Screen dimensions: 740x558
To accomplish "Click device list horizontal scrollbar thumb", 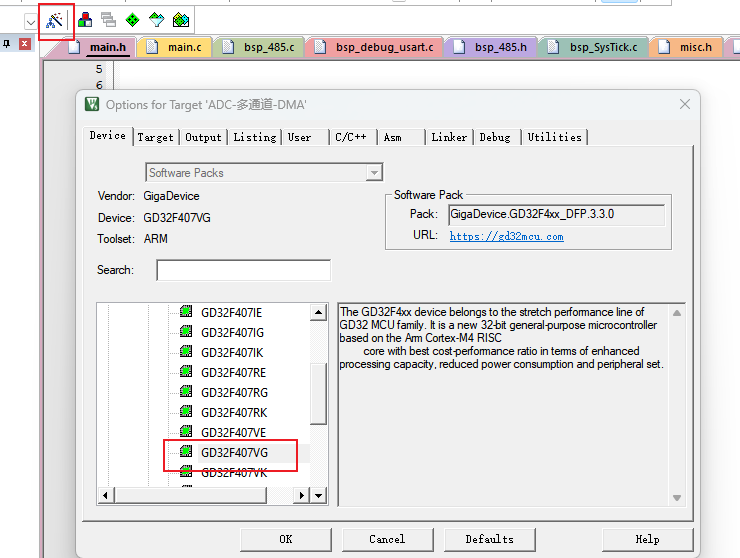I will point(190,496).
